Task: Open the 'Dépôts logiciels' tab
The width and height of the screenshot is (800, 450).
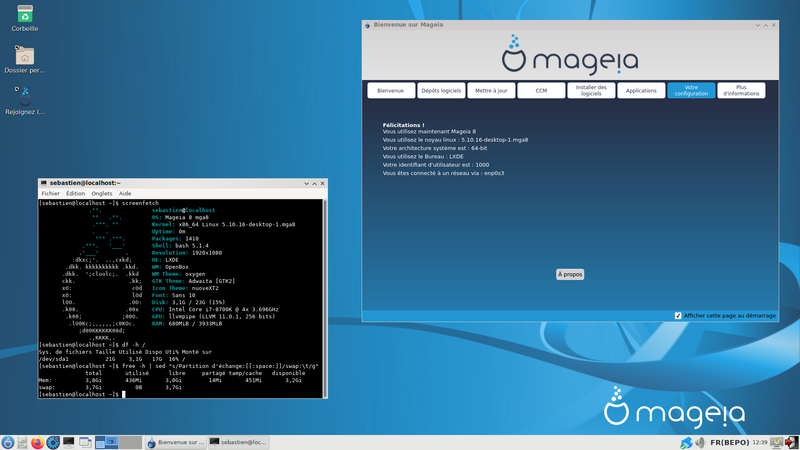Action: point(441,90)
